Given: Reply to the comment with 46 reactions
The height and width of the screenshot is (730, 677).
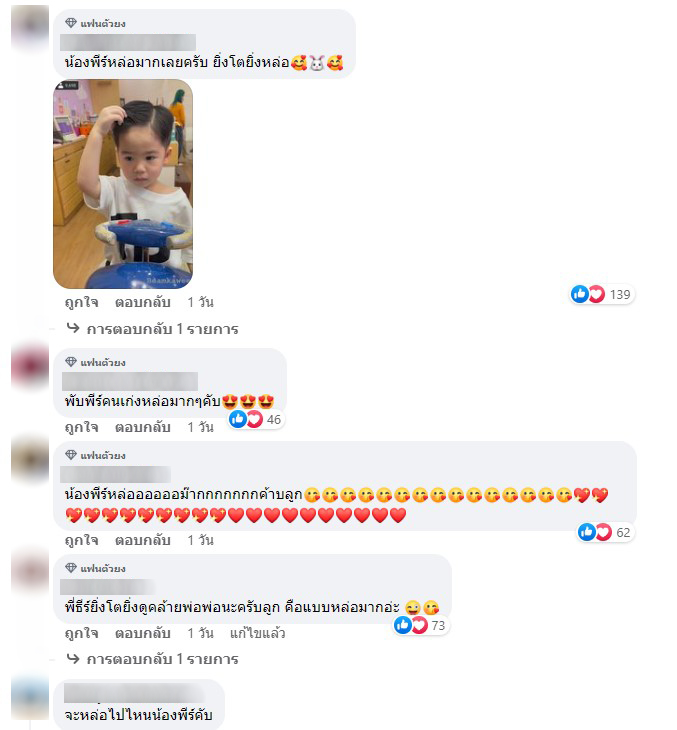Looking at the screenshot, I should [x=142, y=427].
